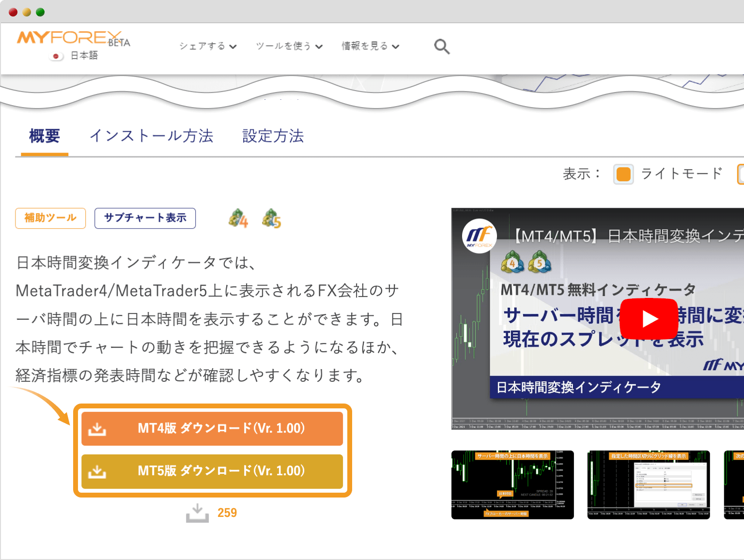744x560 pixels.
Task: Click the 補助ツール tag
Action: (50, 218)
